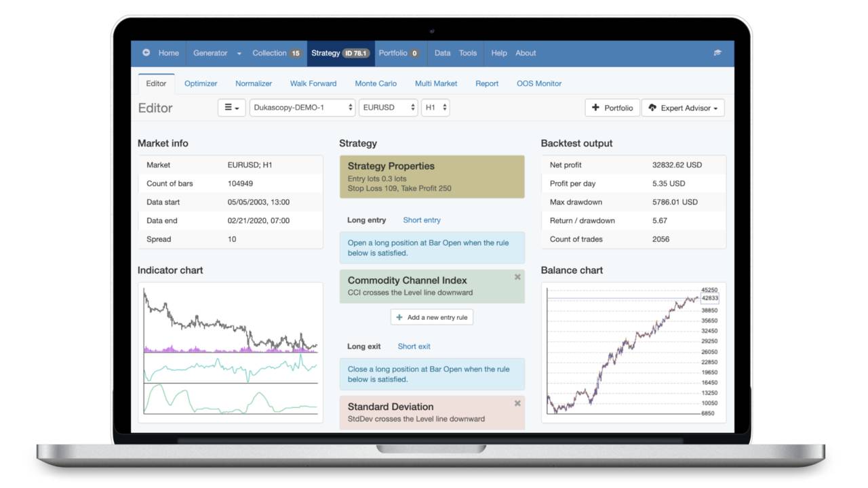Image resolution: width=868 pixels, height=488 pixels.
Task: Open the Dukascopy-DEMO-1 data source dropdown
Action: pyautogui.click(x=302, y=108)
